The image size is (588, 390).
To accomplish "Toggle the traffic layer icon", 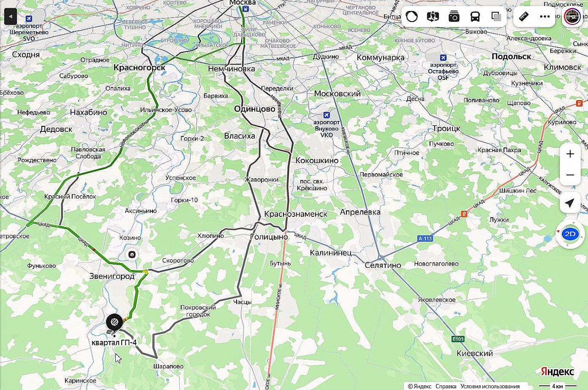I will click(x=412, y=17).
